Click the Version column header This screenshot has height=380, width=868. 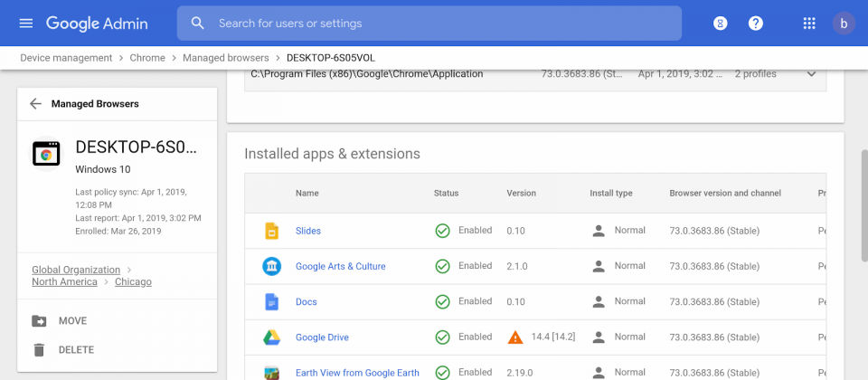[x=522, y=193]
